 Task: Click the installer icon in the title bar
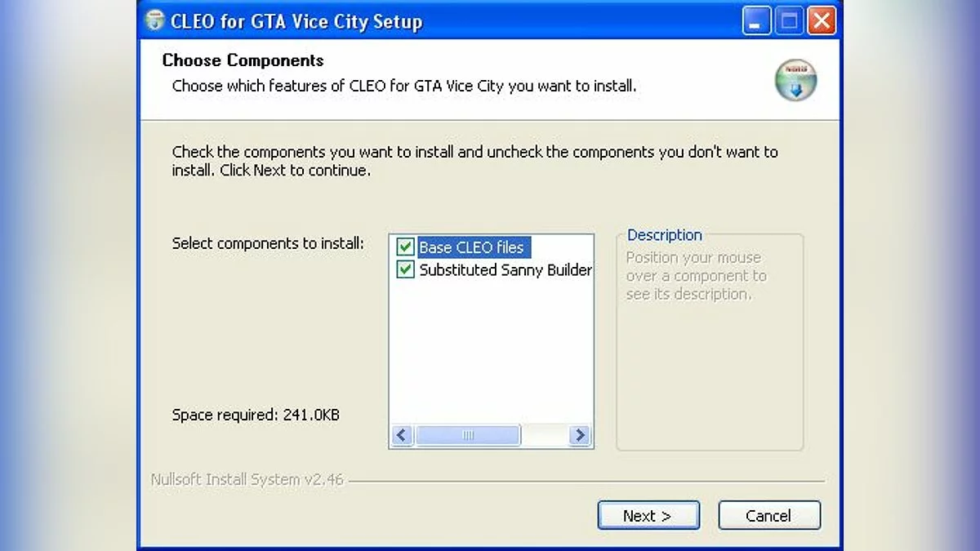tap(154, 20)
